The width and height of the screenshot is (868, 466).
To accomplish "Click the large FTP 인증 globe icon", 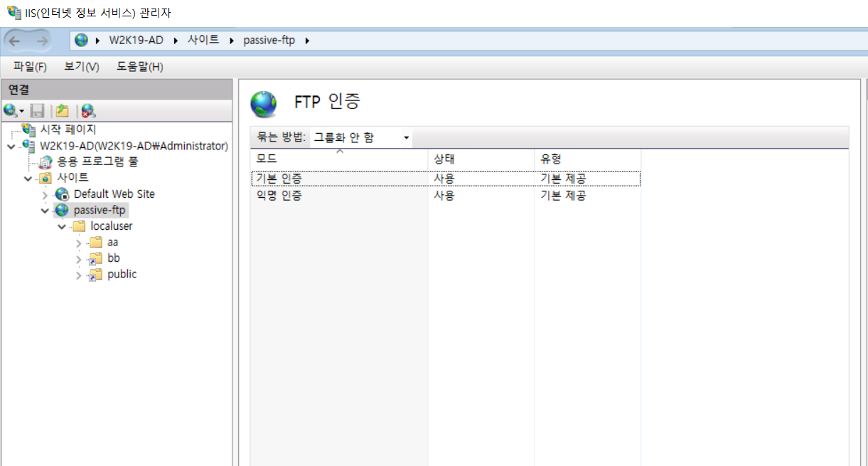I will tap(264, 104).
